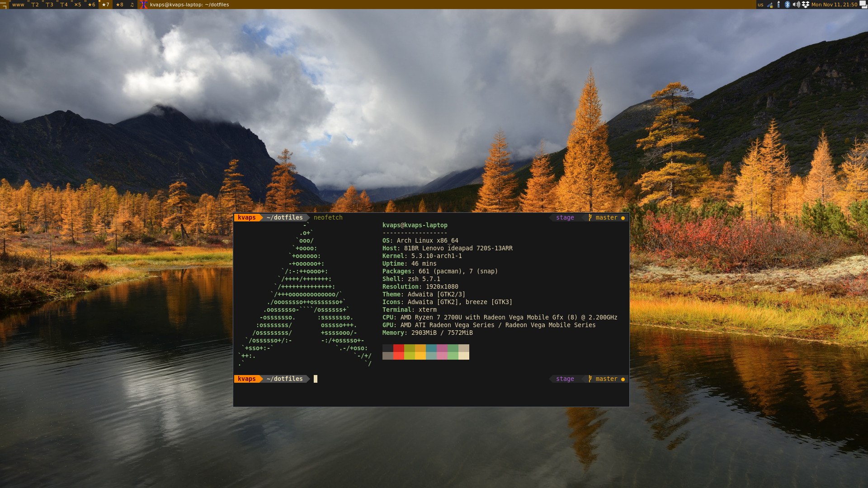Open the Dropbox tray icon
Viewport: 868px width, 488px height.
tap(806, 5)
